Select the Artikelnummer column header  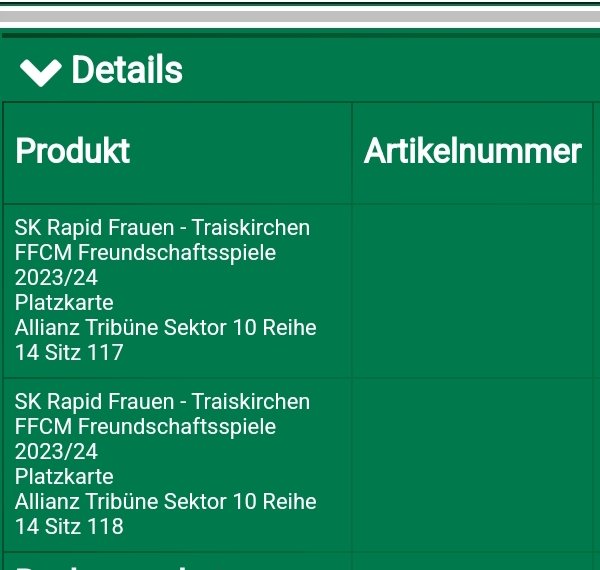[x=472, y=151]
